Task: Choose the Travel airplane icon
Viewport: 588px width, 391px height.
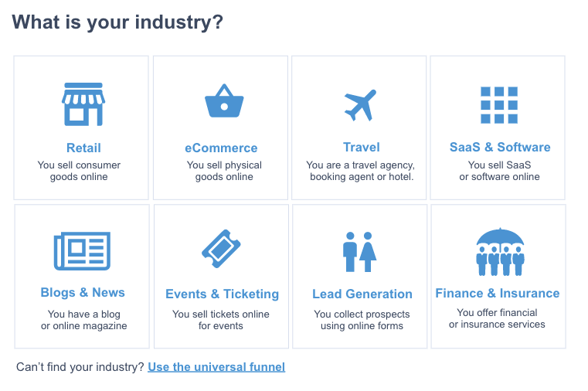Action: [360, 105]
